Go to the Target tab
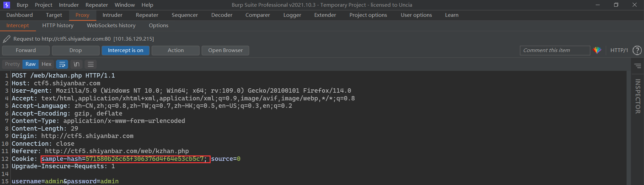The image size is (644, 185). pyautogui.click(x=54, y=15)
